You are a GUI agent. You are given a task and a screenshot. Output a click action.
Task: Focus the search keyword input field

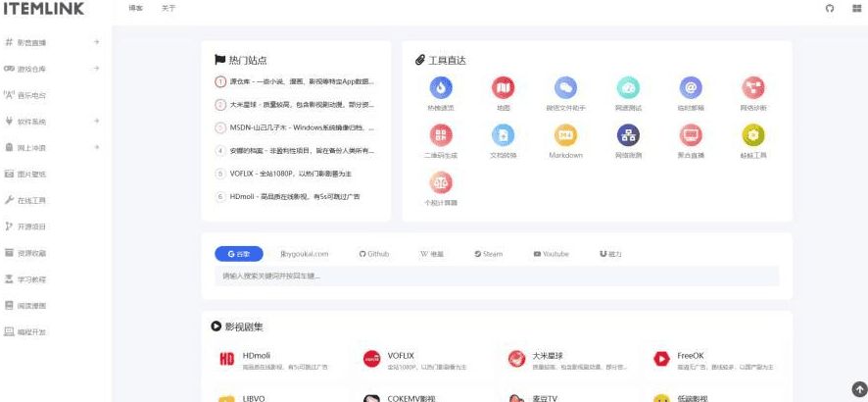(497, 276)
